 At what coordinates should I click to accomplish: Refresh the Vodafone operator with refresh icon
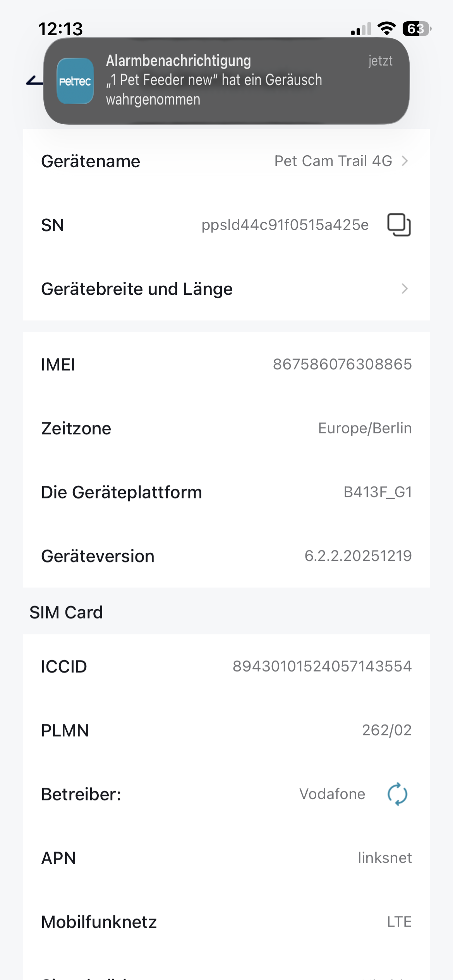[398, 794]
